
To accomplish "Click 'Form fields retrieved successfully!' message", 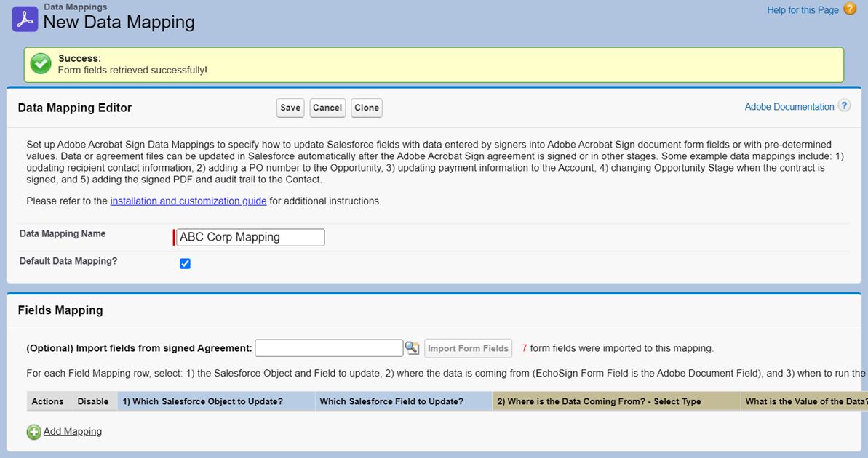I will (x=132, y=71).
